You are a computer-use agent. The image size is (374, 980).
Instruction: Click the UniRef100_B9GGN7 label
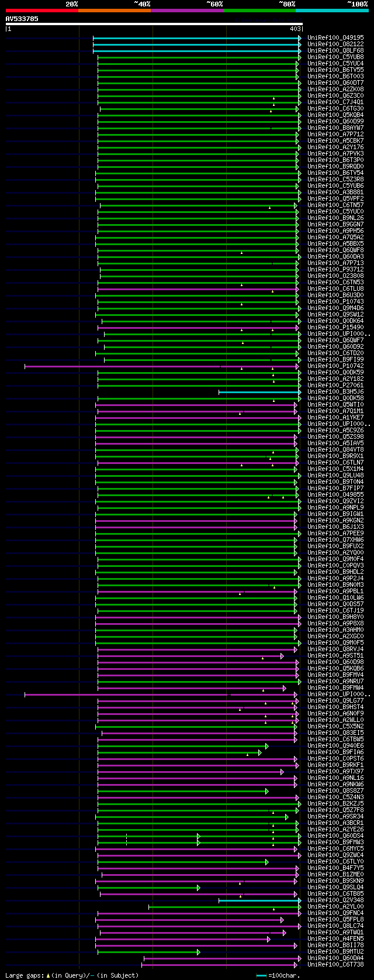[x=335, y=224]
